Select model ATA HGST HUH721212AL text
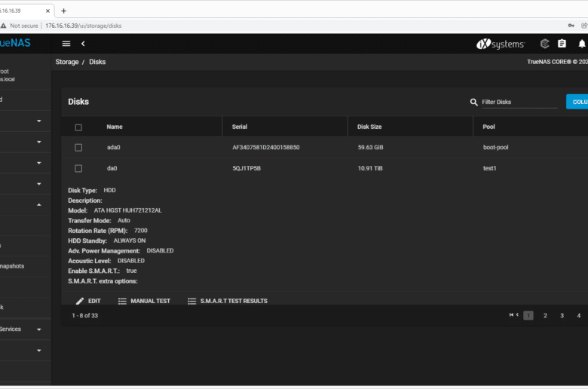This screenshot has width=588, height=389. (x=128, y=210)
